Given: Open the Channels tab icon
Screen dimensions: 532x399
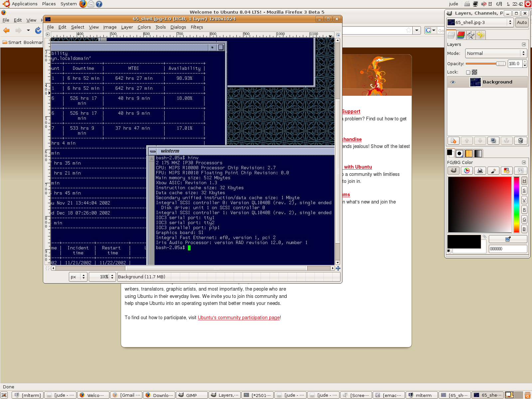Looking at the screenshot, I should coord(461,35).
